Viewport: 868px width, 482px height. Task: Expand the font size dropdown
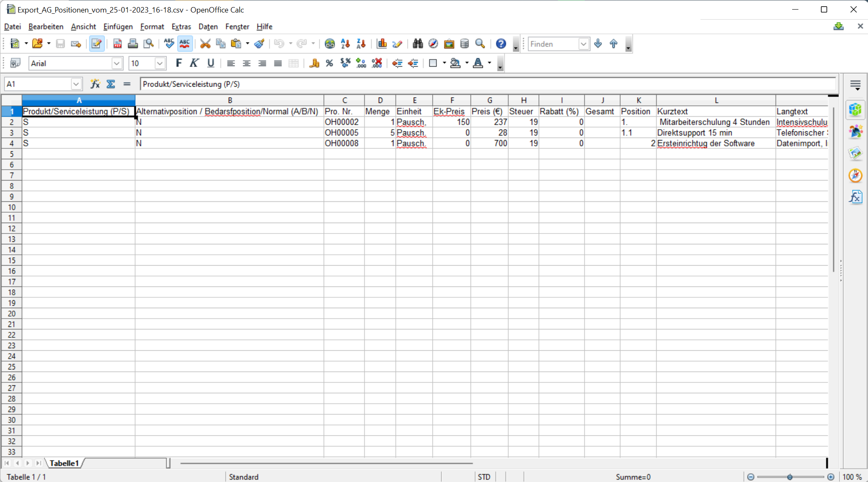pyautogui.click(x=160, y=63)
